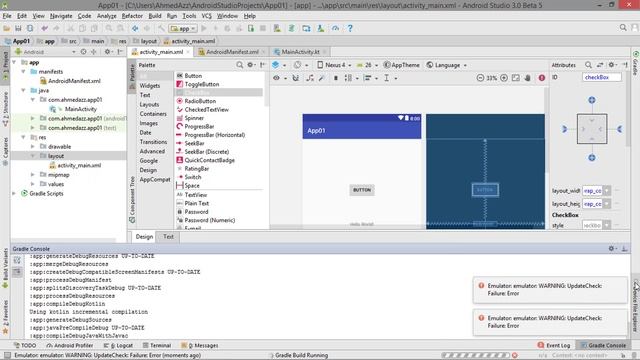Click red error warnings indicator

[x=542, y=78]
